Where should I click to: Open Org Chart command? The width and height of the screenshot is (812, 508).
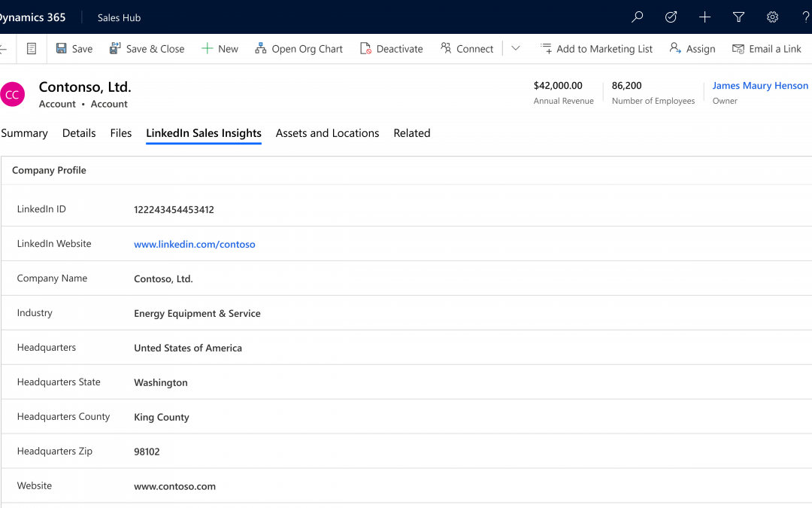point(298,49)
